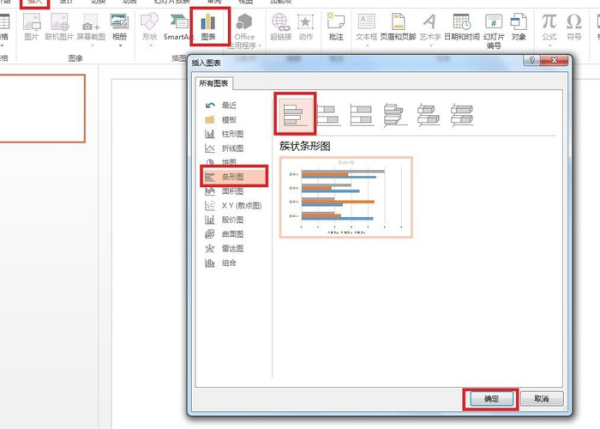Screen dimensions: 600x429
Task: Switch to the 所有图表 tab
Action: coord(214,83)
